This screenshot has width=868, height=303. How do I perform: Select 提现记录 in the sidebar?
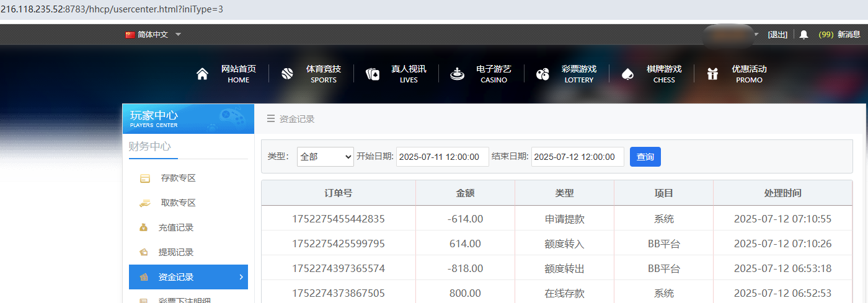tap(175, 253)
